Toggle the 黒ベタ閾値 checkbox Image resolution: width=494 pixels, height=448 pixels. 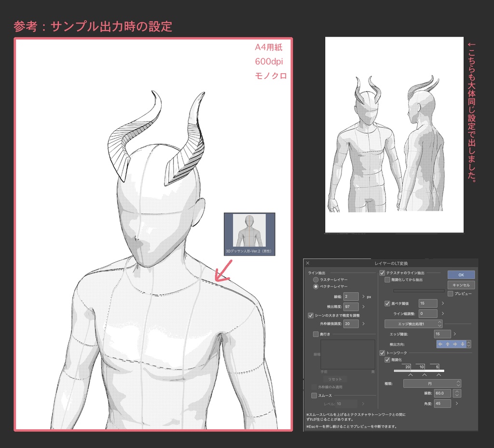coord(387,303)
